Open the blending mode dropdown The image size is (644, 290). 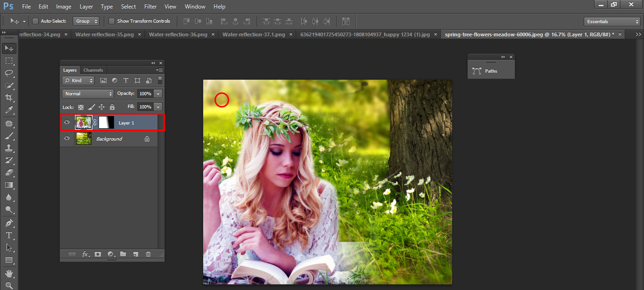(x=87, y=93)
